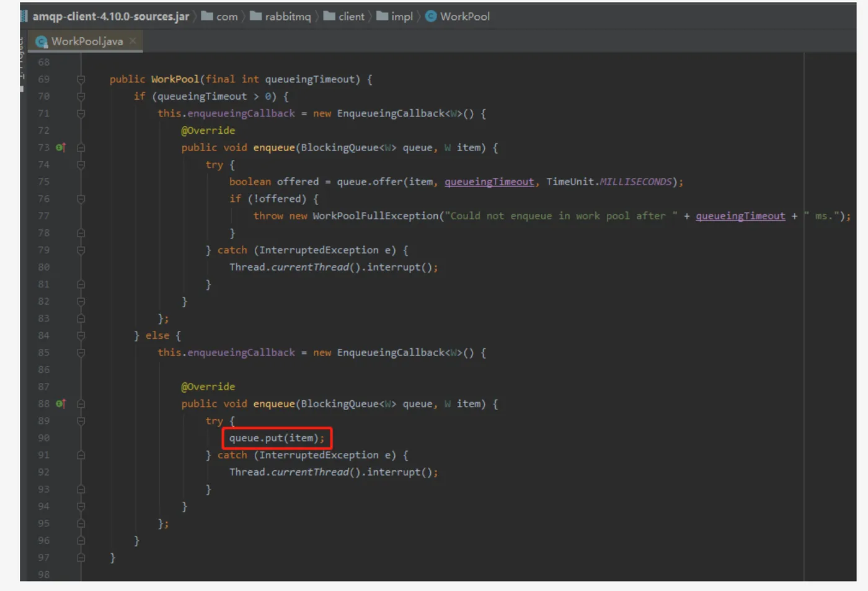Click the enqueue method name on line 73

(x=273, y=147)
